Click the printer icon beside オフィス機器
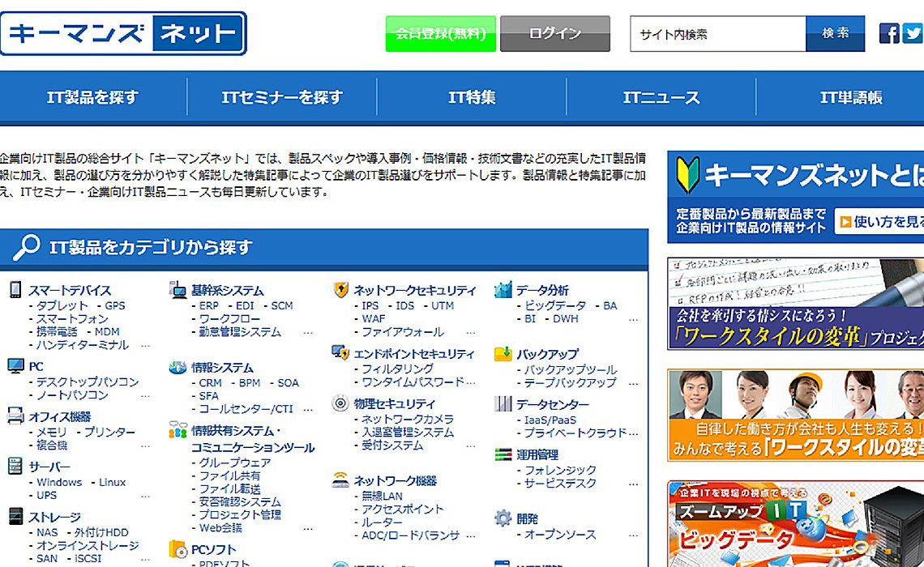This screenshot has height=567, width=924. coord(15,416)
